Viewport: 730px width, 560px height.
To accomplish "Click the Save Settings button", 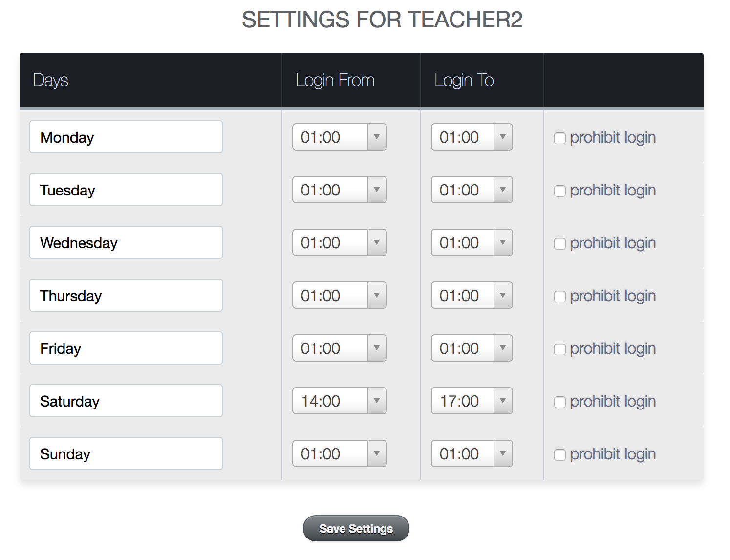I will (x=356, y=529).
